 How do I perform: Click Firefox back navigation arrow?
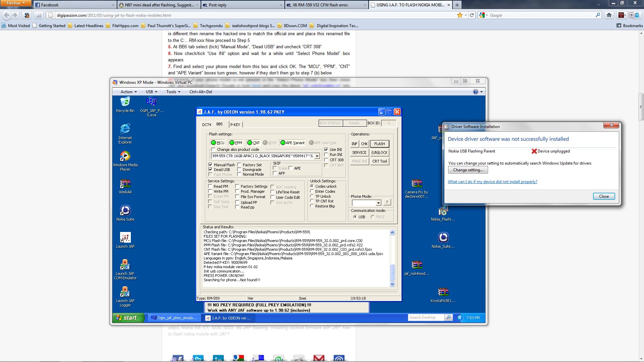coord(7,15)
